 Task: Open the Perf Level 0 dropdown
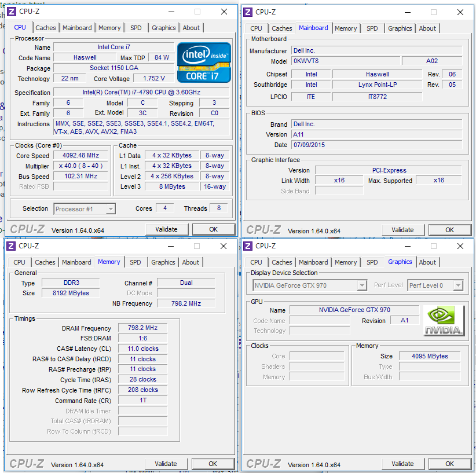(x=435, y=285)
